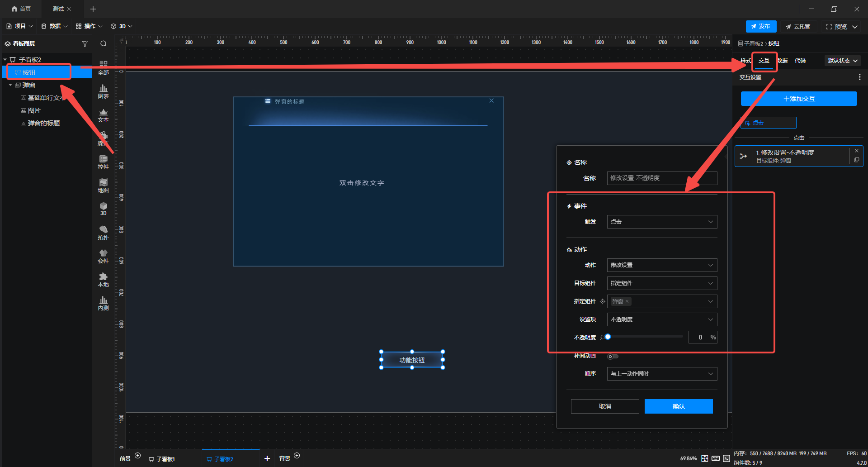868x467 pixels.
Task: Click the 添加交互 button
Action: (x=798, y=99)
